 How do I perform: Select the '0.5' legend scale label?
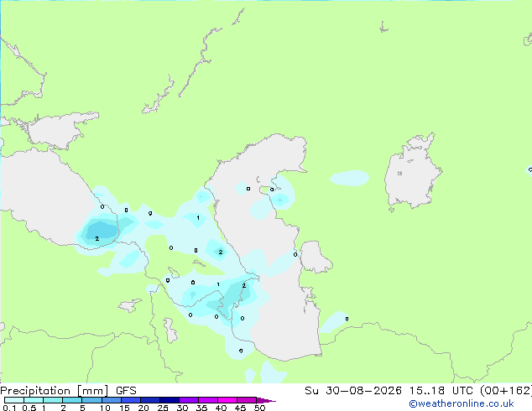coord(29,408)
